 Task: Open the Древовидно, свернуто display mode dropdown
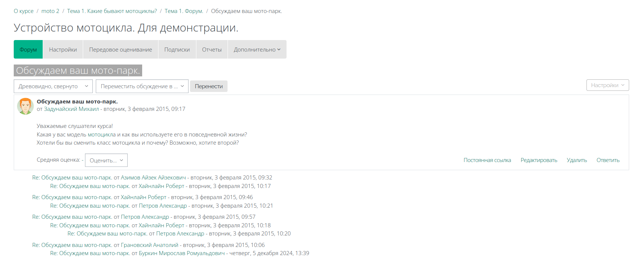[x=53, y=86]
